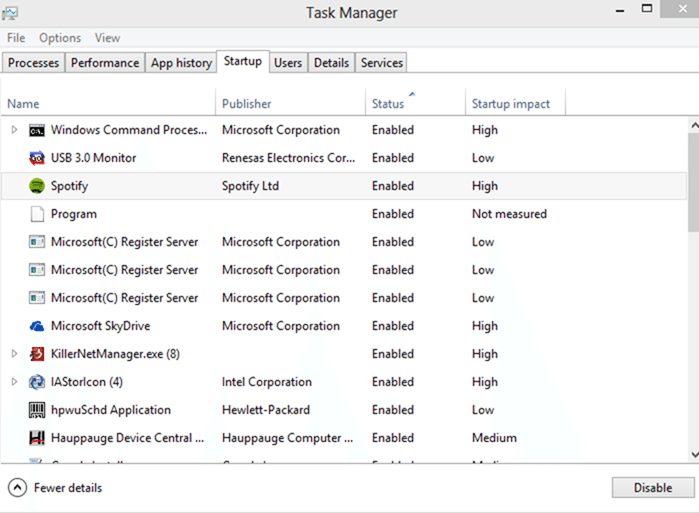Click the Task Manager title bar icon
This screenshot has height=513, width=699.
(x=10, y=13)
